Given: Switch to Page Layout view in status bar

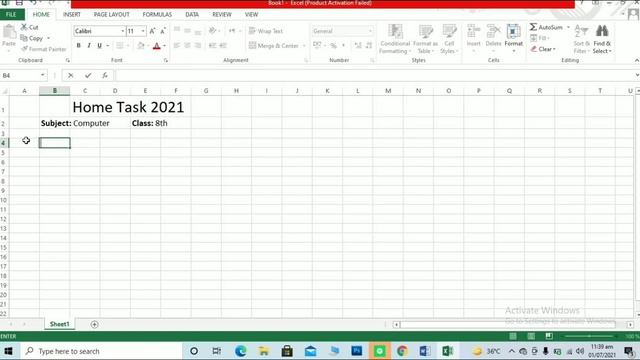Looking at the screenshot, I should [531, 336].
